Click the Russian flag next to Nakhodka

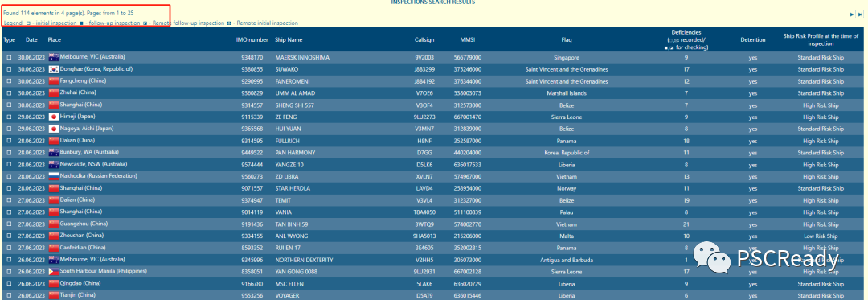coord(54,176)
